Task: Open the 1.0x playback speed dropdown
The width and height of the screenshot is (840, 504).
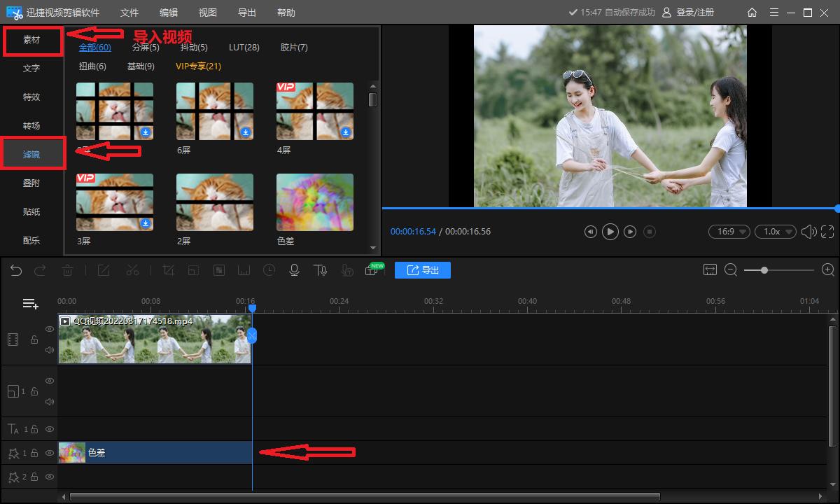Action: tap(775, 231)
